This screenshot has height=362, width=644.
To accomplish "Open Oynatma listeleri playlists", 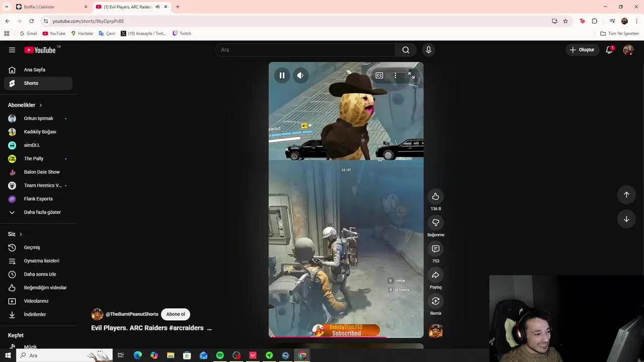I will click(x=38, y=261).
